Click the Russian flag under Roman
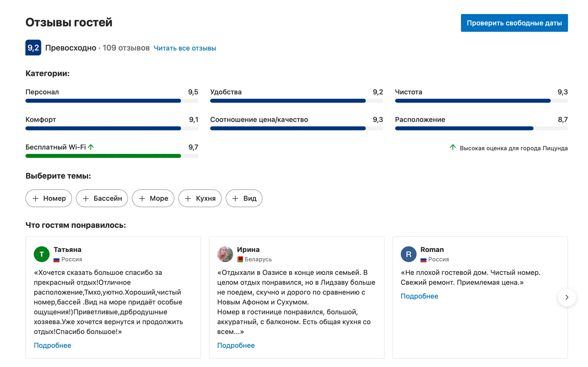The image size is (588, 367). [423, 260]
